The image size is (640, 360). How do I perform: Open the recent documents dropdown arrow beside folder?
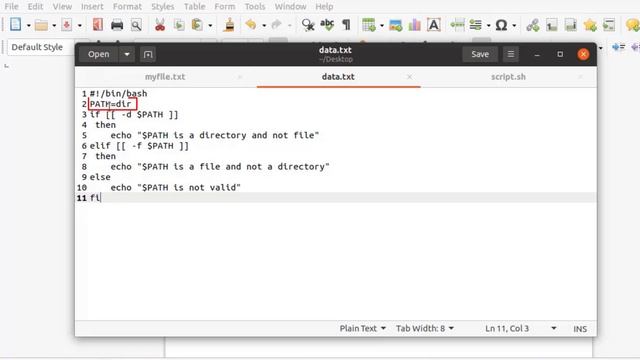(54, 26)
